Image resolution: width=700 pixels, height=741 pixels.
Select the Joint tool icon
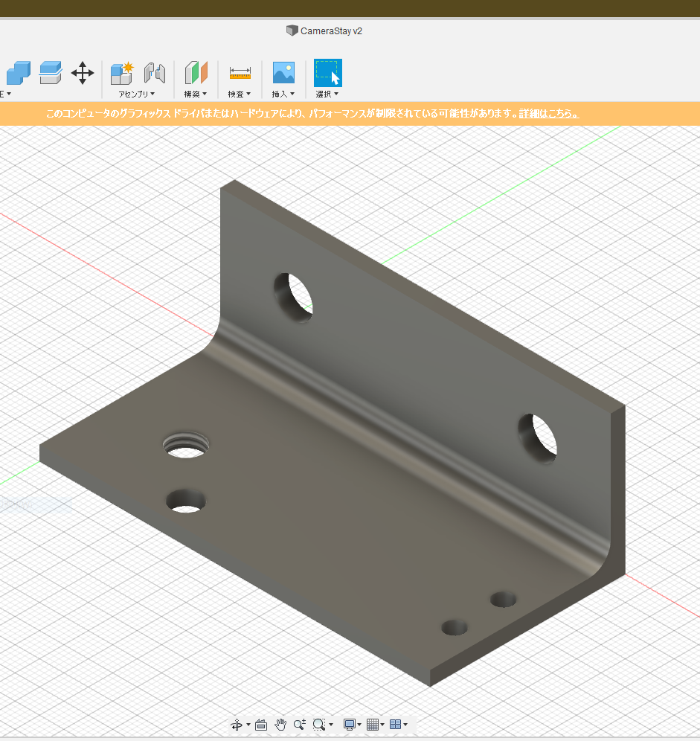154,73
